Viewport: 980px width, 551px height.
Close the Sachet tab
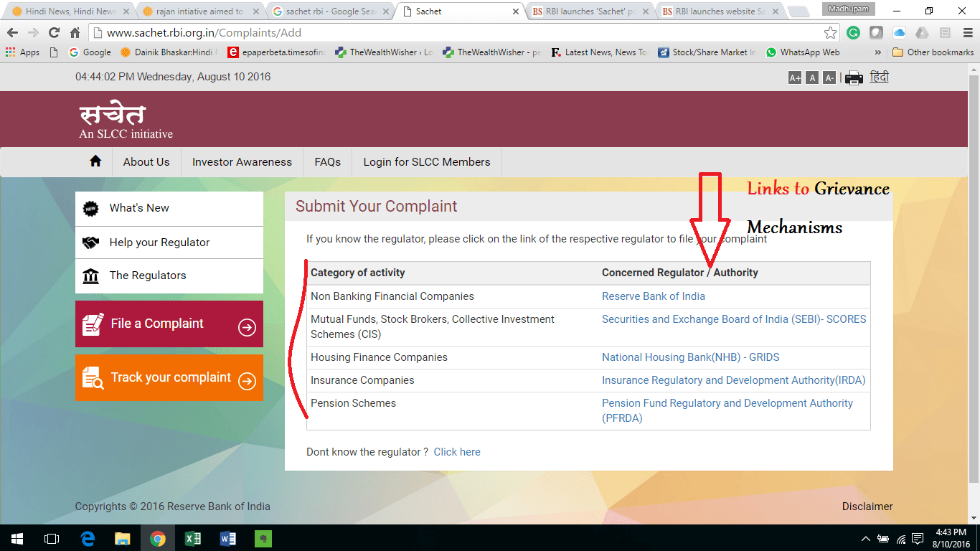tap(516, 11)
